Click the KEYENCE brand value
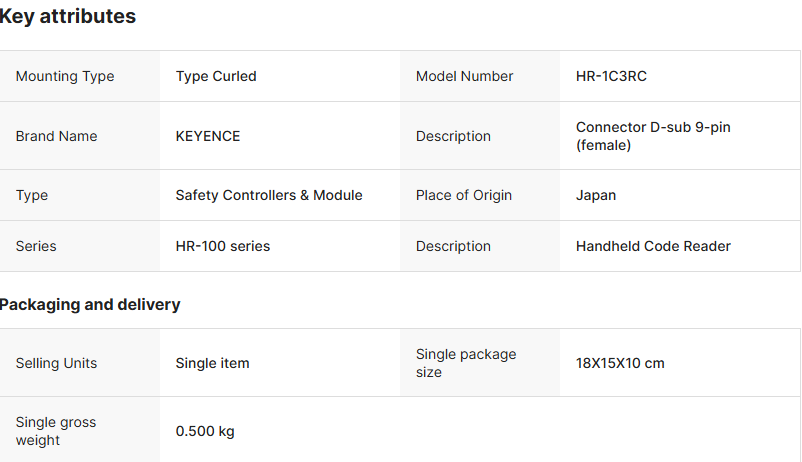Image resolution: width=802 pixels, height=462 pixels. [208, 136]
